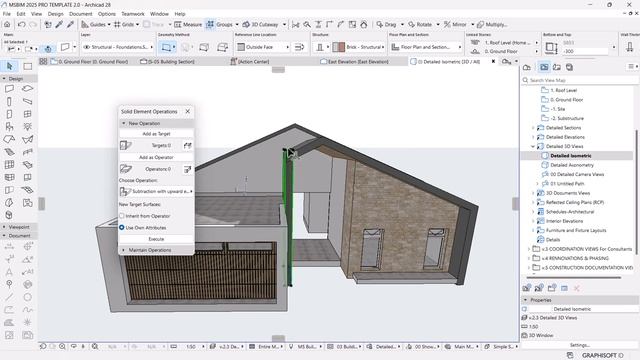
Task: Select the Beam tool in toolbox
Action: tap(27, 101)
